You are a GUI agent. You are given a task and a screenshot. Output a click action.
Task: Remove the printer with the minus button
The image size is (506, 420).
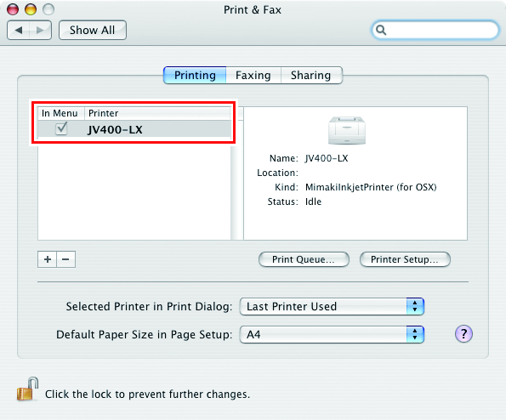click(x=65, y=259)
